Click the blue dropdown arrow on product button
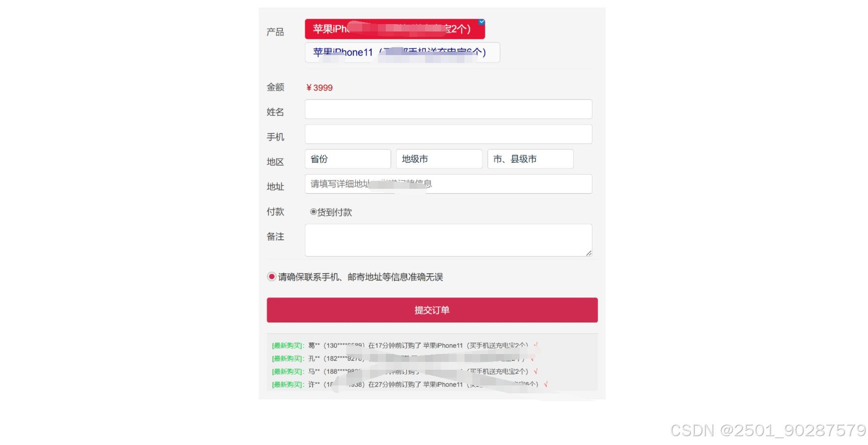The image size is (868, 445). coord(481,22)
